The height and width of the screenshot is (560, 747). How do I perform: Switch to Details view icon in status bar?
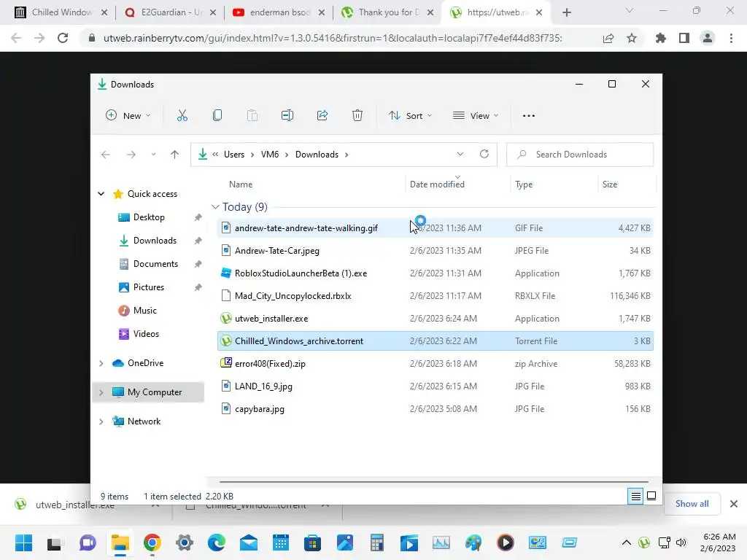pos(635,496)
